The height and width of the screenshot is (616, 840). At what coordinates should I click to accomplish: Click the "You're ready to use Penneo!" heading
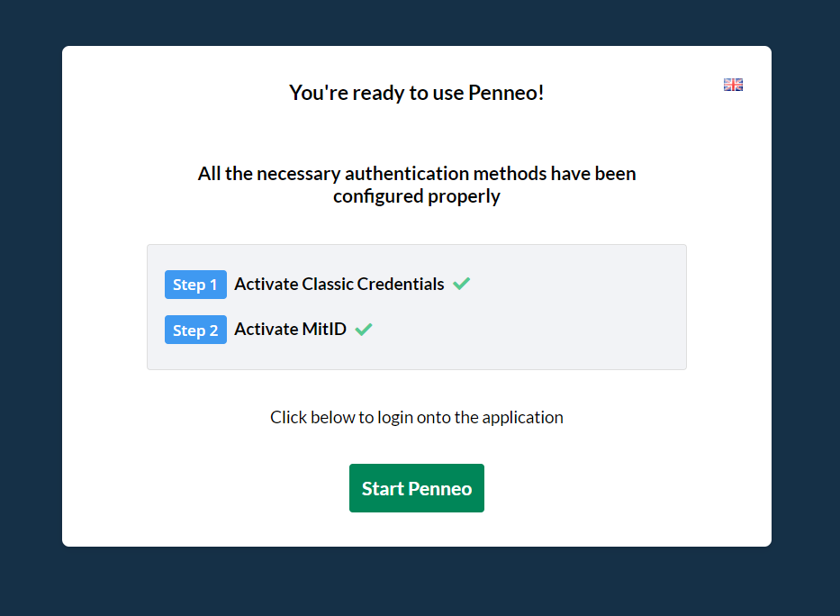click(417, 93)
